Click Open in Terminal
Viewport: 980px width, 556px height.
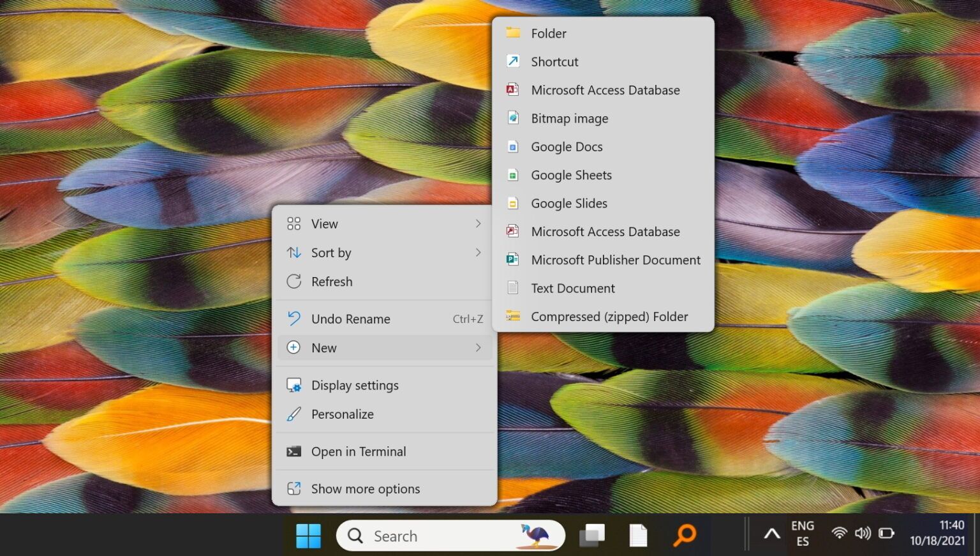point(359,451)
